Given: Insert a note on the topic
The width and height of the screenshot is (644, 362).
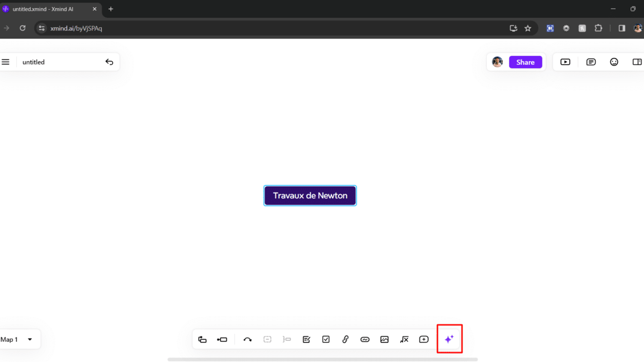Looking at the screenshot, I should pyautogui.click(x=306, y=339).
